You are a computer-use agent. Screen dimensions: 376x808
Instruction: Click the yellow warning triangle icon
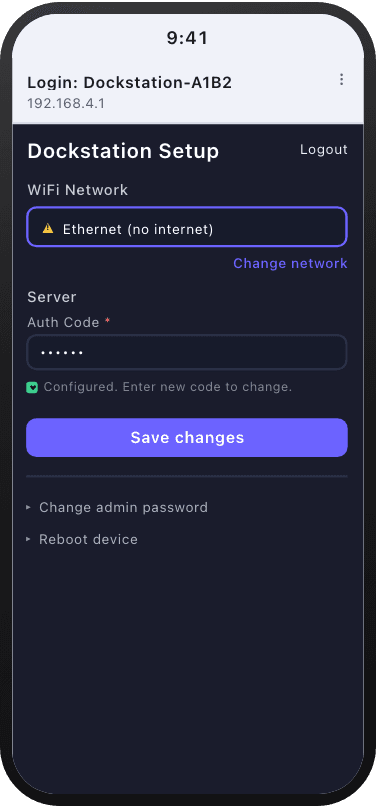tap(48, 228)
